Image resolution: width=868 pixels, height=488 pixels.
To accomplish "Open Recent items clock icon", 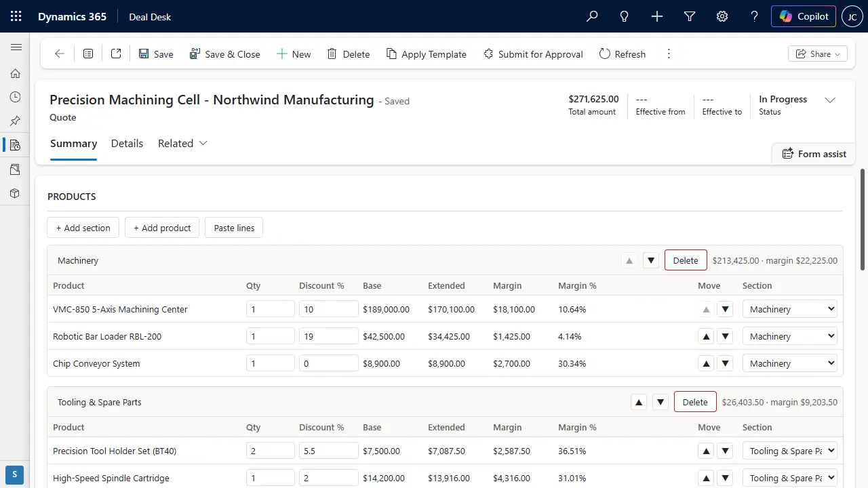I will [15, 97].
